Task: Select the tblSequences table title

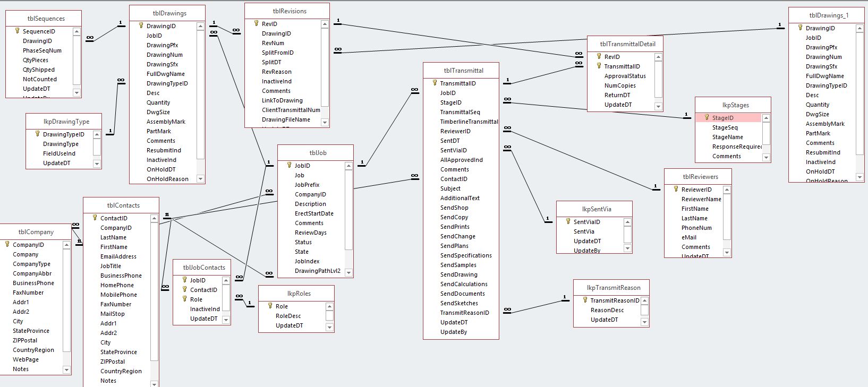Action: pos(46,19)
